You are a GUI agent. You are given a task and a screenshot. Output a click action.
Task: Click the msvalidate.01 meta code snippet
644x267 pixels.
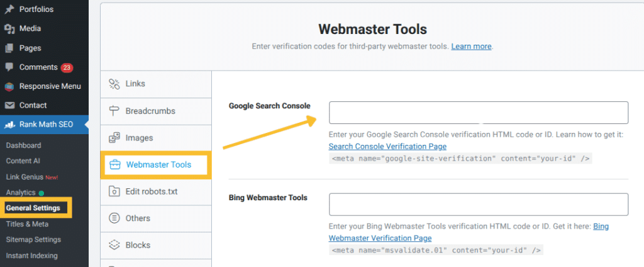436,250
